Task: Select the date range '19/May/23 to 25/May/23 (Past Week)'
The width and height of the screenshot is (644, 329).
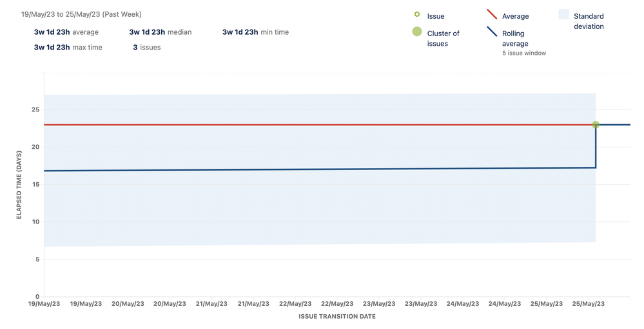Action: [x=81, y=14]
